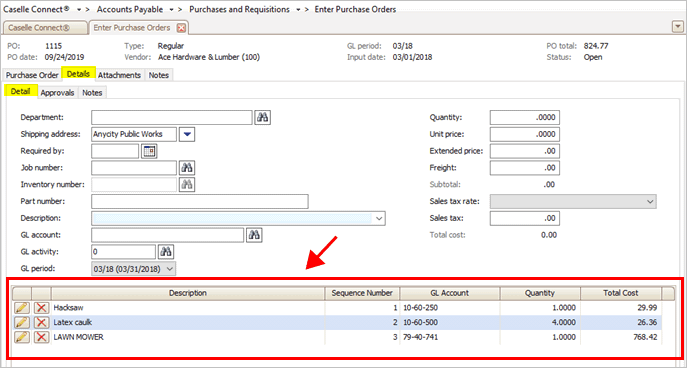This screenshot has width=687, height=368.
Task: Open GL period dropdown
Action: tap(170, 269)
